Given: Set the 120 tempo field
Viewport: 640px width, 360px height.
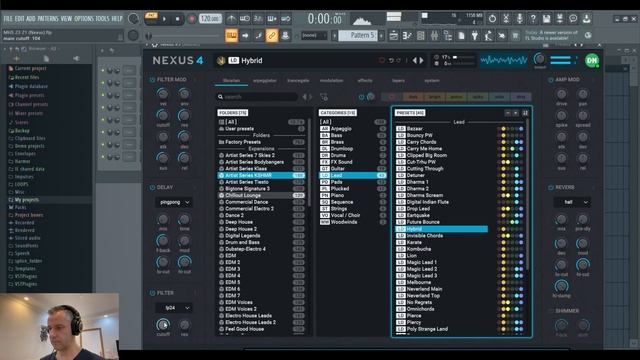Looking at the screenshot, I should (210, 19).
